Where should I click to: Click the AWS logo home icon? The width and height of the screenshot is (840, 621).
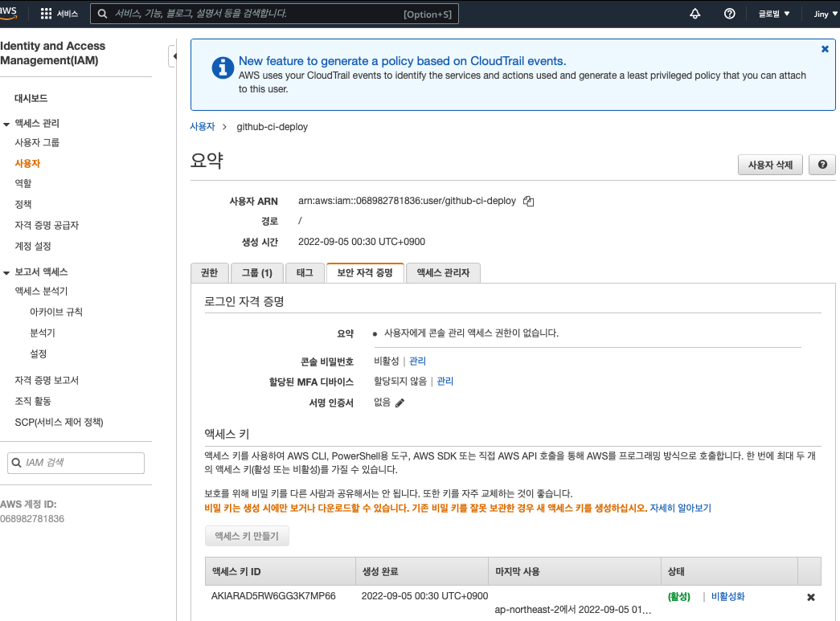7,14
